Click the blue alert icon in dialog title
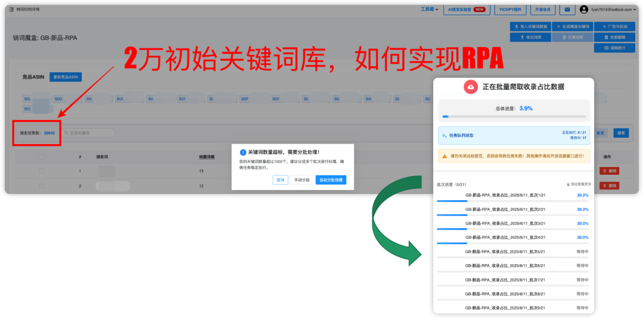The height and width of the screenshot is (319, 644). tap(243, 152)
